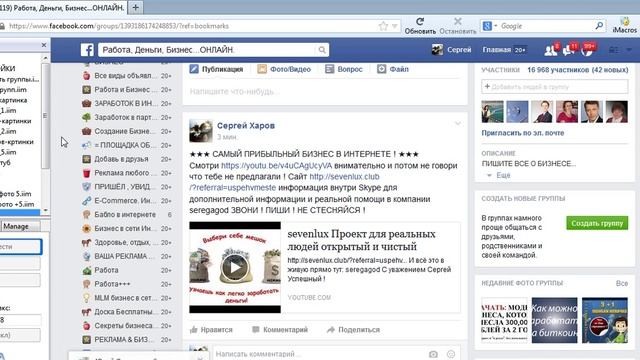Click Сергей Харов post avatar
The width and height of the screenshot is (640, 360).
click(x=201, y=131)
